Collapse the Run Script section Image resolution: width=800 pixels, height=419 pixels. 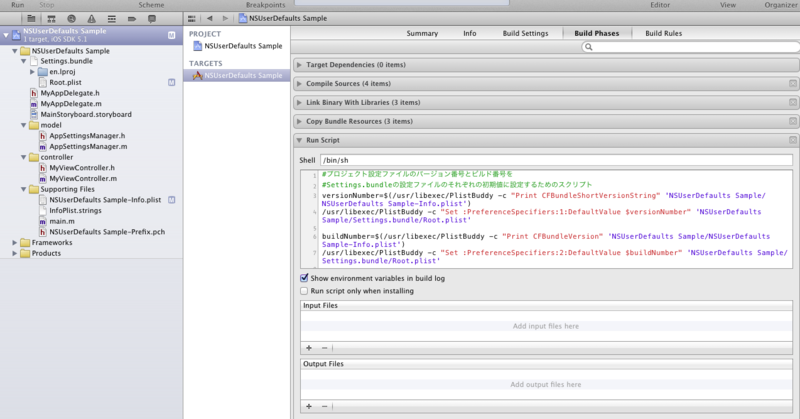tap(299, 140)
